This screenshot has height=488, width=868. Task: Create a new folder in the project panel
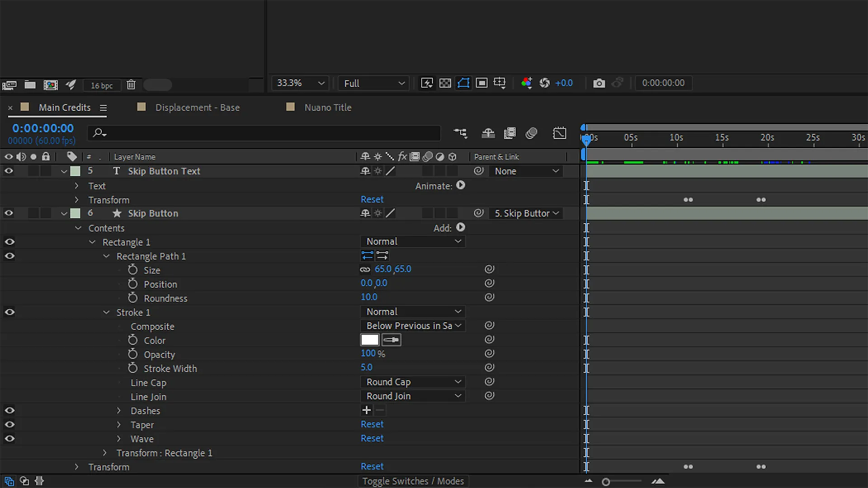coord(30,84)
